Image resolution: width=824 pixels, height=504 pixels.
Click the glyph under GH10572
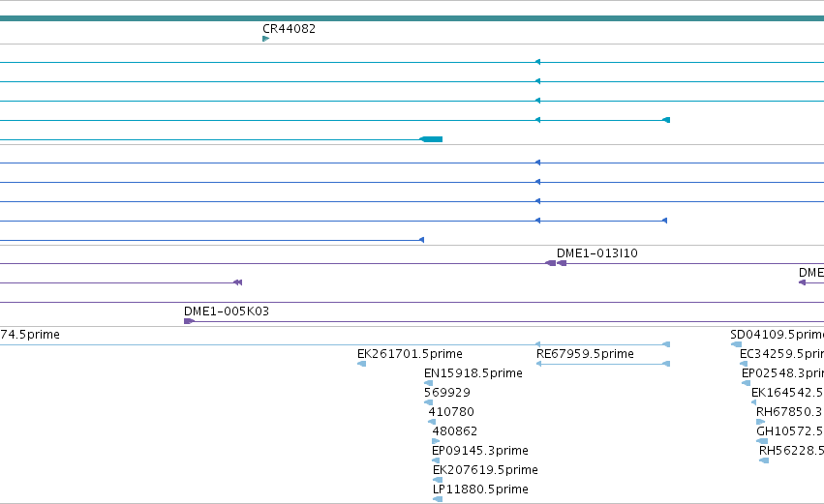pyautogui.click(x=762, y=441)
